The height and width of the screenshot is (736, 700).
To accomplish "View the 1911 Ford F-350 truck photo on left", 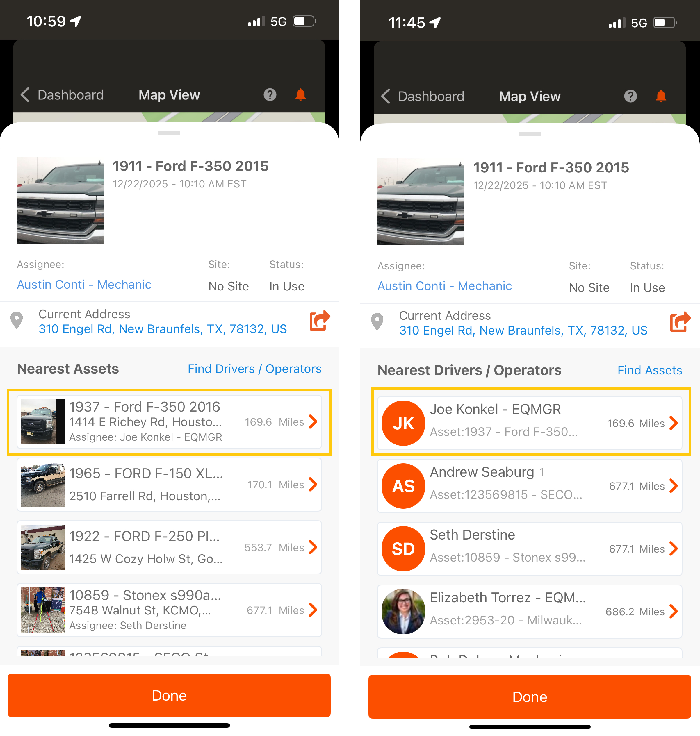I will [x=60, y=200].
